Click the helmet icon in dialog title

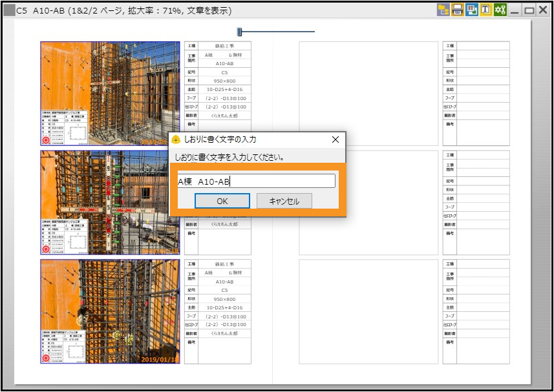click(175, 139)
